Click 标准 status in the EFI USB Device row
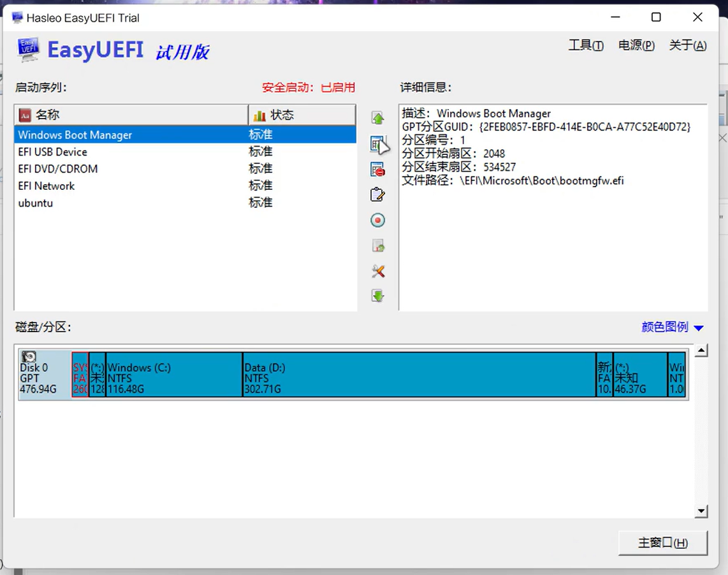 pos(261,152)
